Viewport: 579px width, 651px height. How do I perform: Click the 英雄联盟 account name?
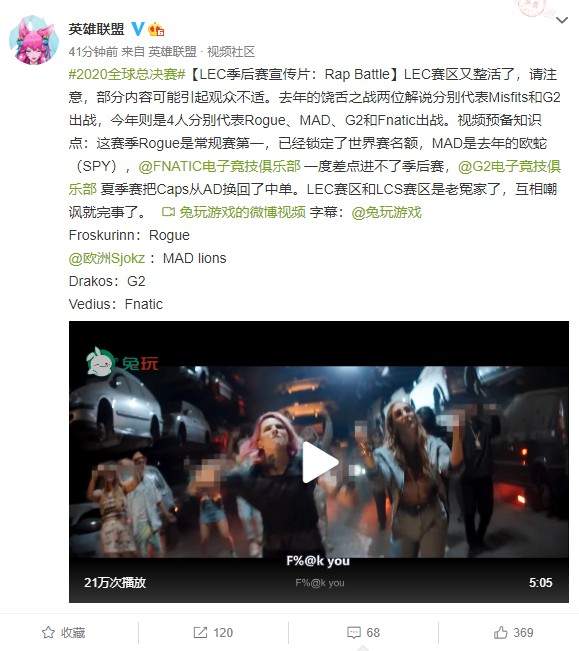tap(96, 29)
